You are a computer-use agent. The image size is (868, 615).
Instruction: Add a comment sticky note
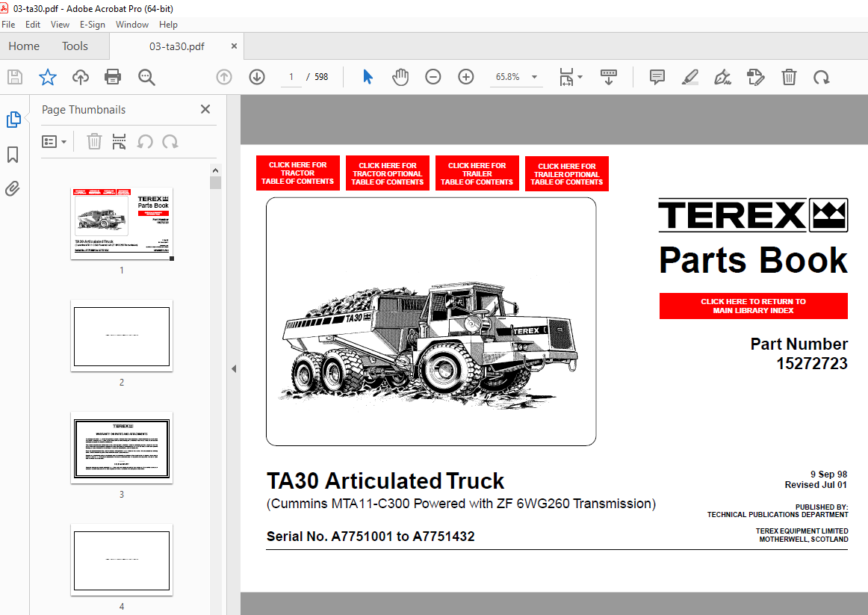click(657, 77)
